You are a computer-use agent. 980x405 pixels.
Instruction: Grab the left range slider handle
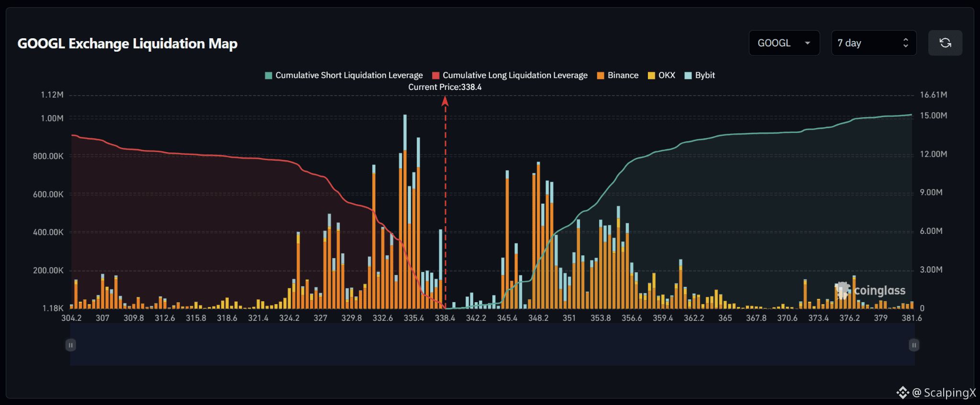coord(70,345)
